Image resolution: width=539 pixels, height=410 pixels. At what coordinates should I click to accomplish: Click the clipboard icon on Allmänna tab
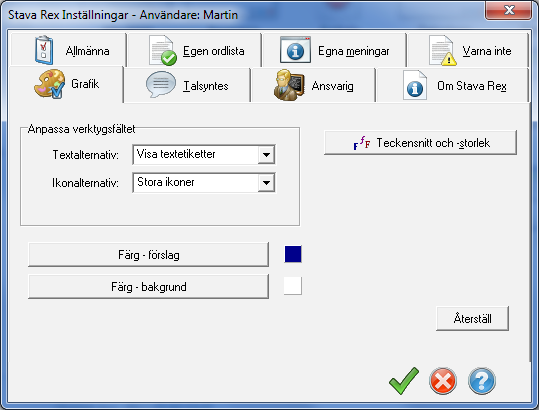point(44,50)
